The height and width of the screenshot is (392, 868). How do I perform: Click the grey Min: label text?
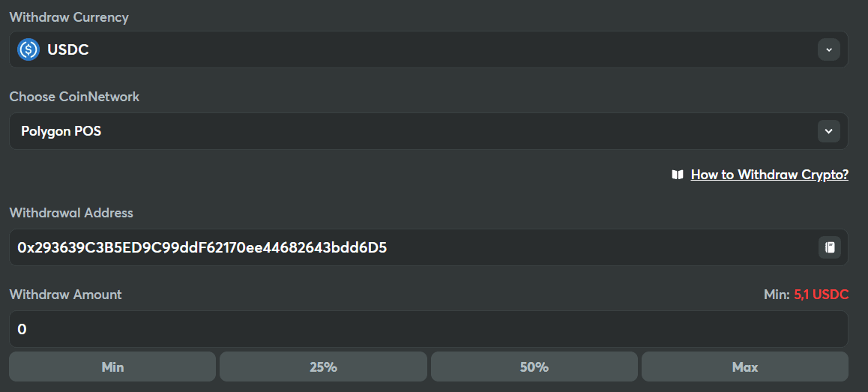pos(777,295)
